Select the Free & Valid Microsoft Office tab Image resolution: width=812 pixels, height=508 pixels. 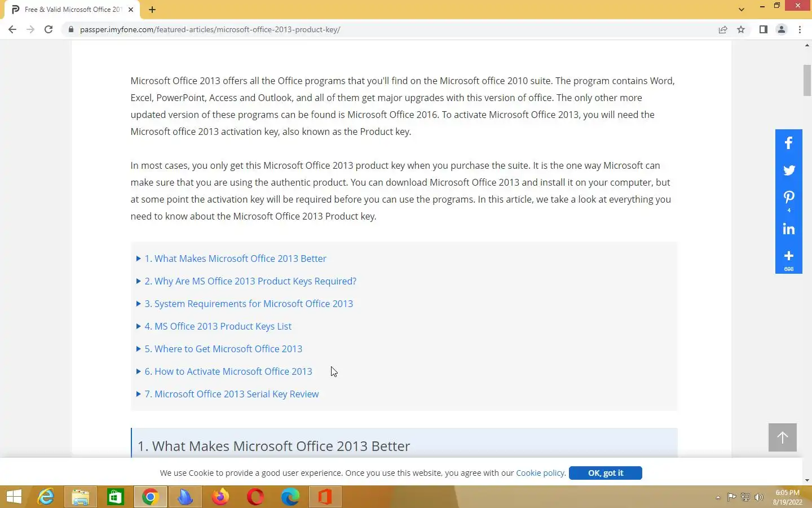click(72, 10)
